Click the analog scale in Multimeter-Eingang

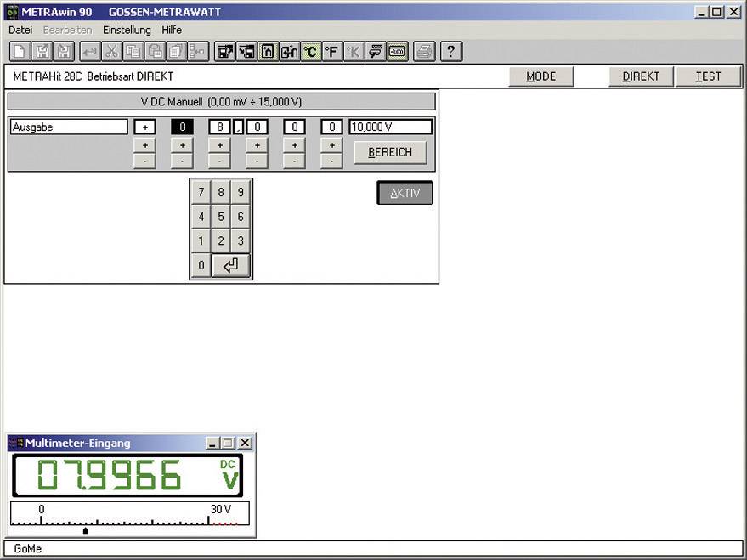tap(127, 516)
